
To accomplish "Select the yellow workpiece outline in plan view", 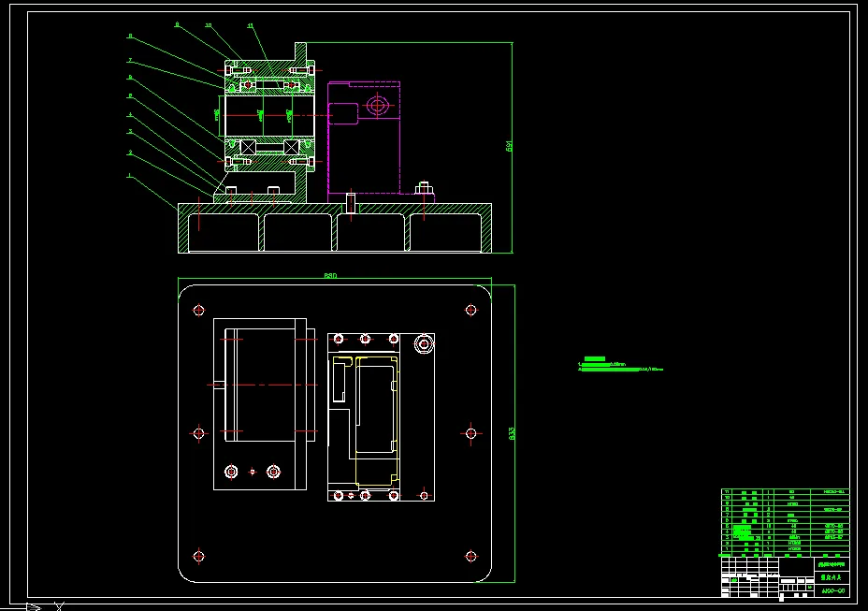I will (x=376, y=421).
